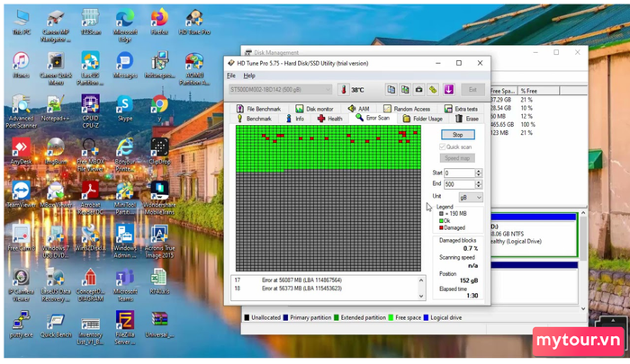Switch to the Health tab

click(330, 119)
